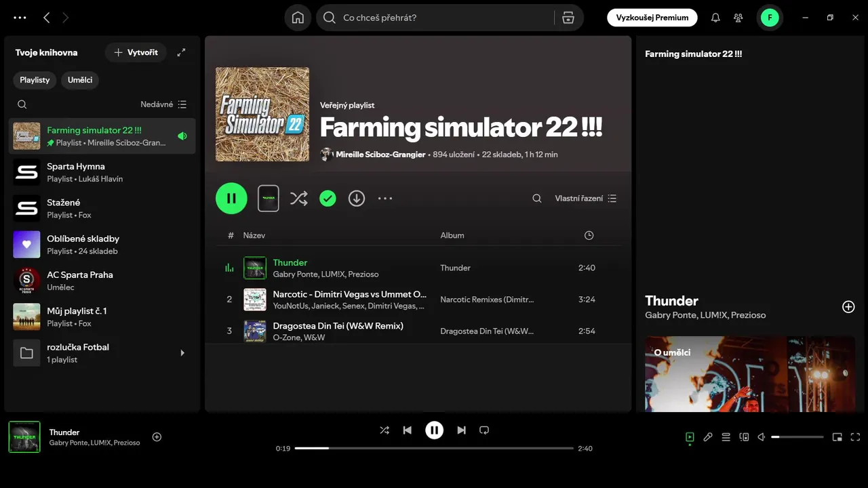Enter full screen mode

[855, 437]
